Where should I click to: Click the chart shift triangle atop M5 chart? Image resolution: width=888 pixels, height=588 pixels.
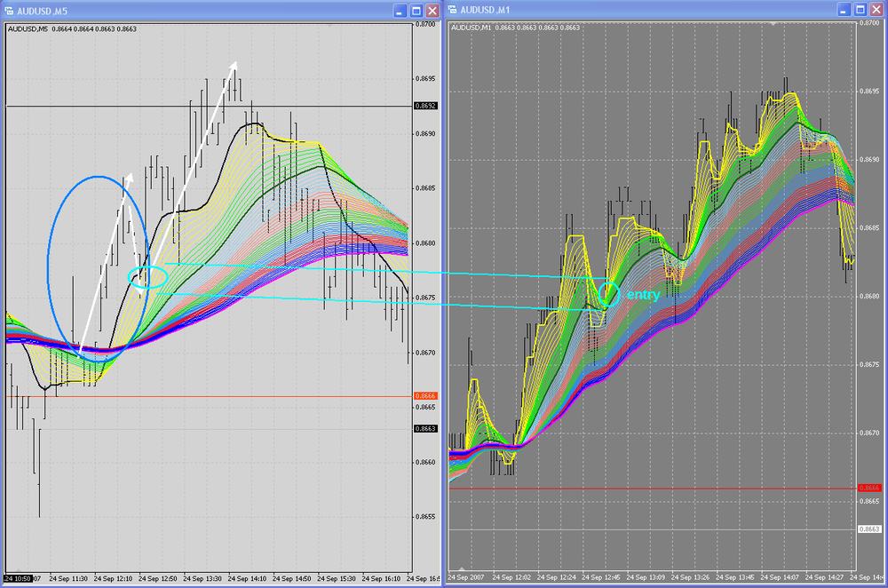[330, 26]
